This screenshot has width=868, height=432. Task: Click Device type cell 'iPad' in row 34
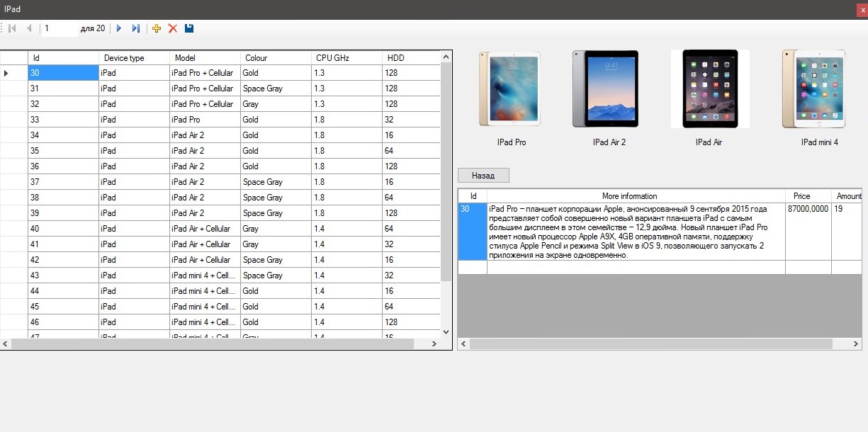click(x=134, y=135)
